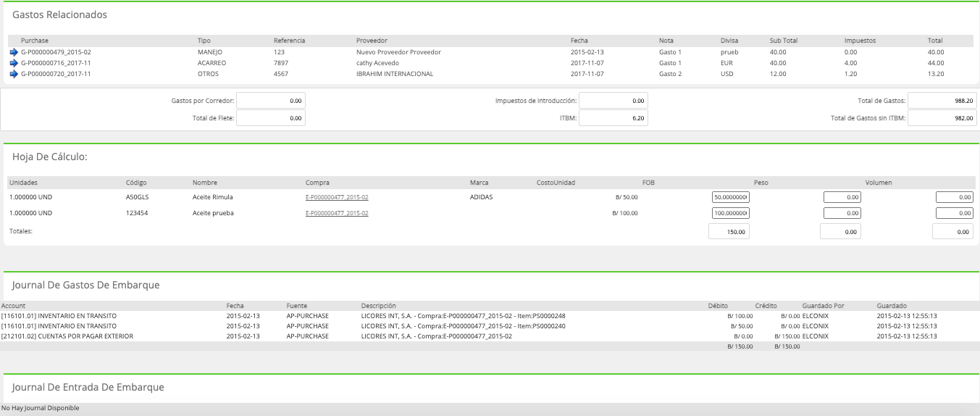Screen dimensions: 980x416
Task: Click the Referencia column header
Action: coord(289,41)
